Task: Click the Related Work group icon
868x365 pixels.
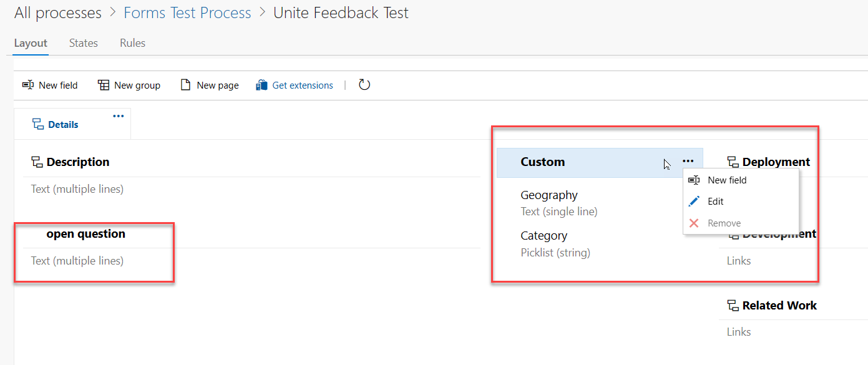Action: (x=733, y=306)
